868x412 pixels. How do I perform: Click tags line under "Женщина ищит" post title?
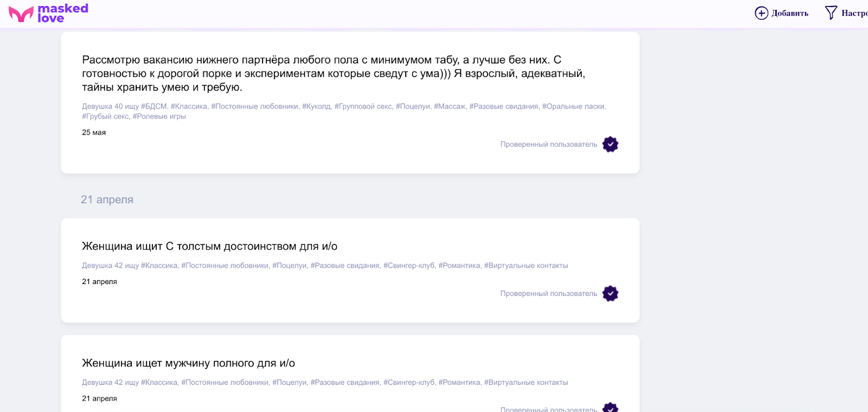(324, 266)
